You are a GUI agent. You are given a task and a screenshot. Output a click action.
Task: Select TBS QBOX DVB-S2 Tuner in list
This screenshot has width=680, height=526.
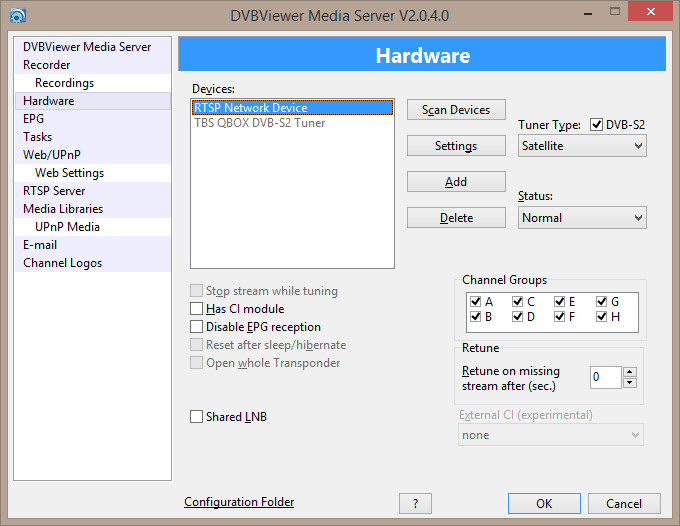(259, 123)
